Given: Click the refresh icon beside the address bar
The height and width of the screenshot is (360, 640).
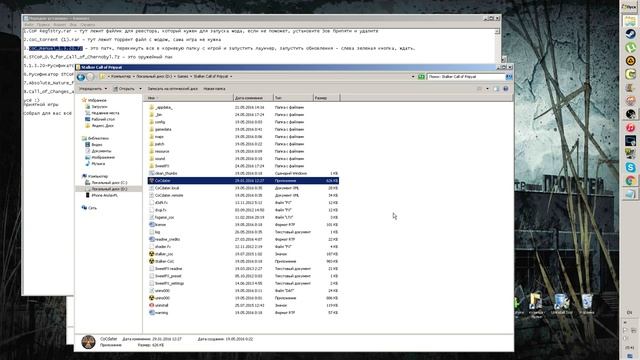Looking at the screenshot, I should tap(421, 77).
